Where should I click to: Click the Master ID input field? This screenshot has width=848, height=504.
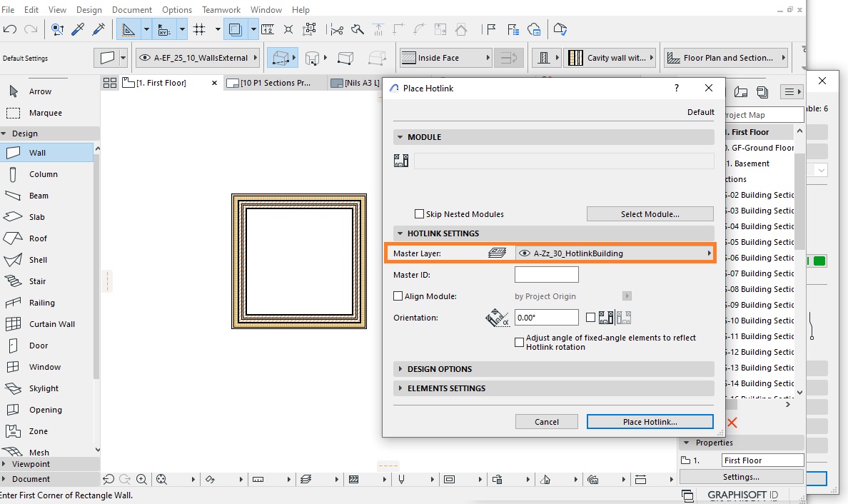[x=546, y=275]
